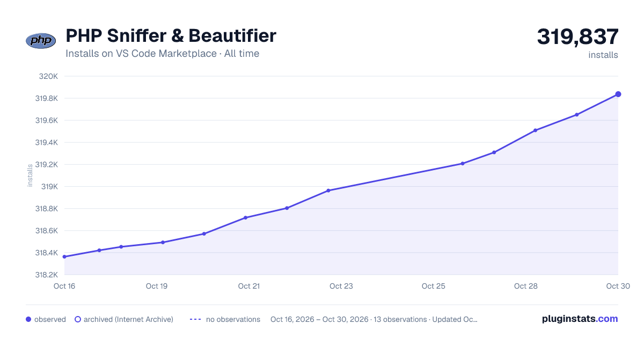Click the 'Installs on VS Code Marketplace · All time' subtitle
The width and height of the screenshot is (644, 338).
coord(162,54)
